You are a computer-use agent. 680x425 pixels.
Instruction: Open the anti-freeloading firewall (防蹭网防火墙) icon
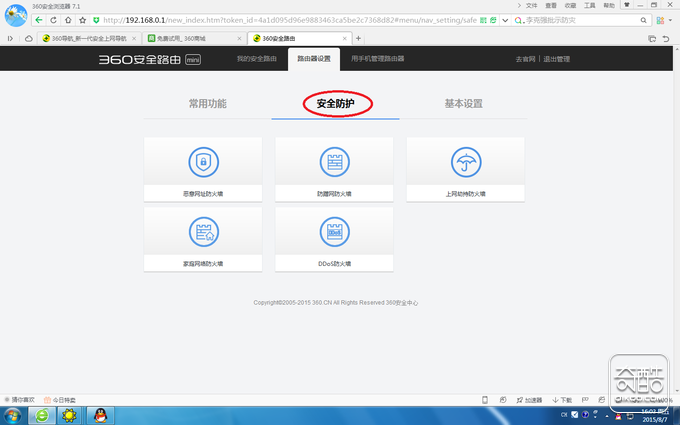(x=334, y=162)
